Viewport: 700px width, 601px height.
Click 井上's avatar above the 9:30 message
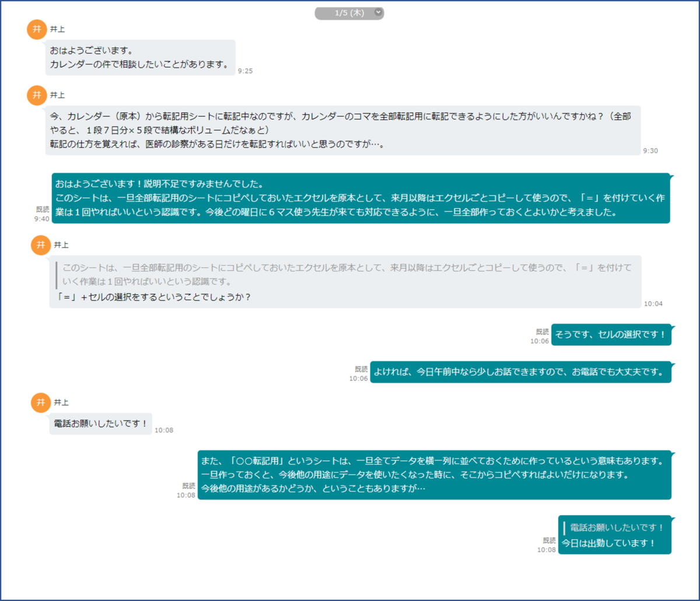click(36, 95)
